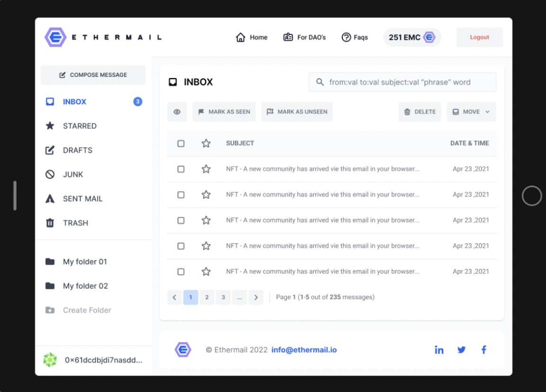546x392 pixels.
Task: Click the eye preview icon button
Action: 177,112
